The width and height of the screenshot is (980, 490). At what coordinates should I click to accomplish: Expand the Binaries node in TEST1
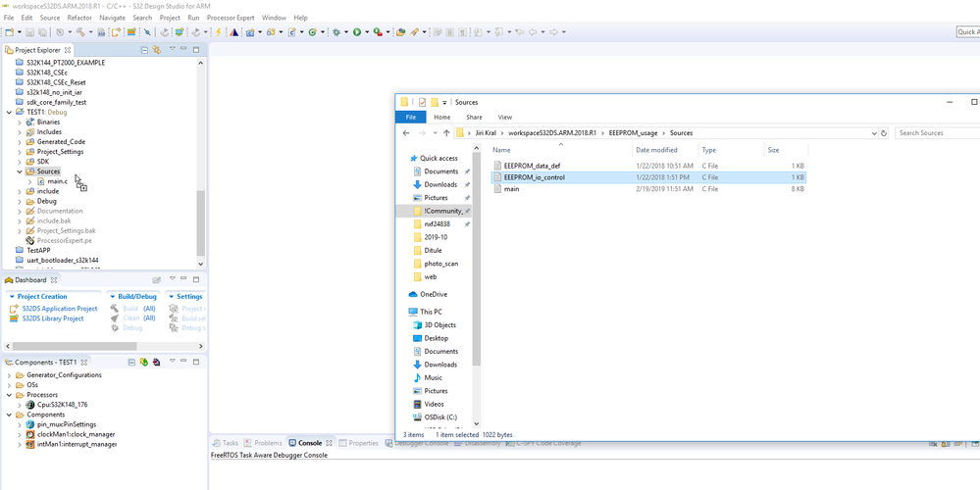(20, 122)
